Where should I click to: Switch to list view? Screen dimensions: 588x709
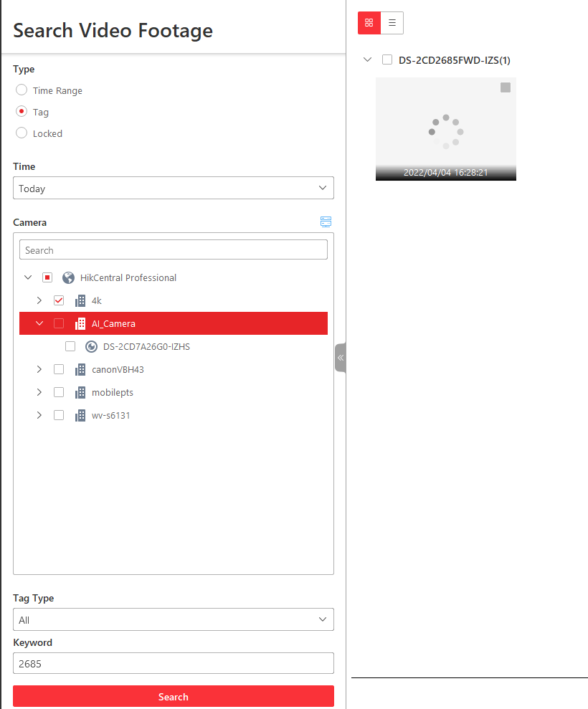coord(392,23)
